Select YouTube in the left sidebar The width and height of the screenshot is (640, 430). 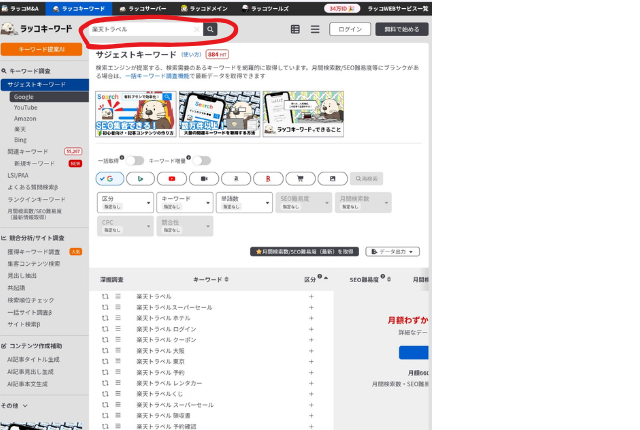tap(26, 107)
